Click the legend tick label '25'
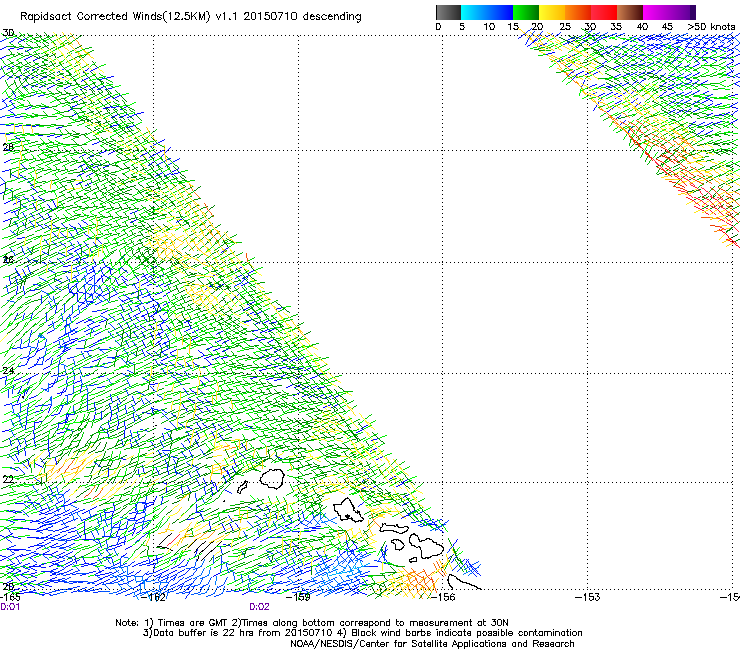This screenshot has height=650, width=740. point(565,27)
